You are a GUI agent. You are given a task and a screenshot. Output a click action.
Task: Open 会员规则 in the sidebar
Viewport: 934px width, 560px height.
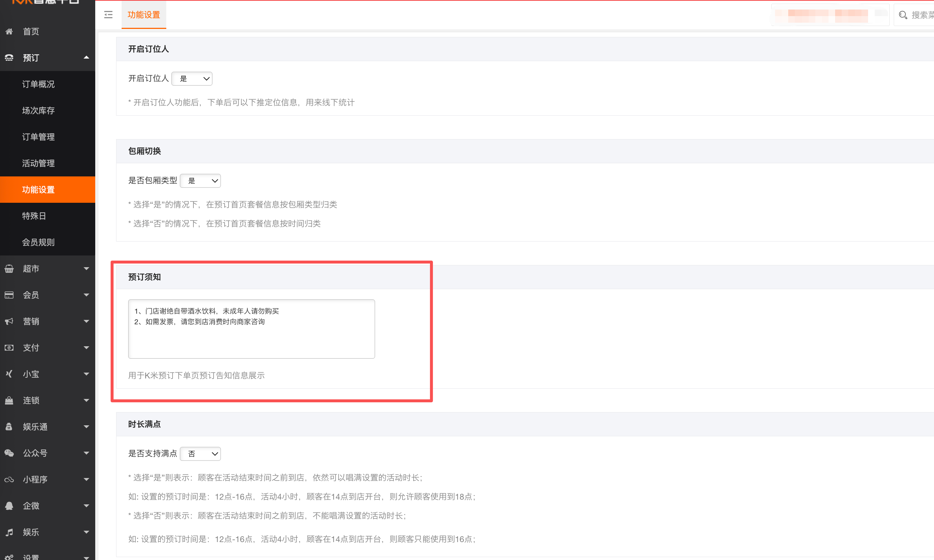(x=38, y=242)
